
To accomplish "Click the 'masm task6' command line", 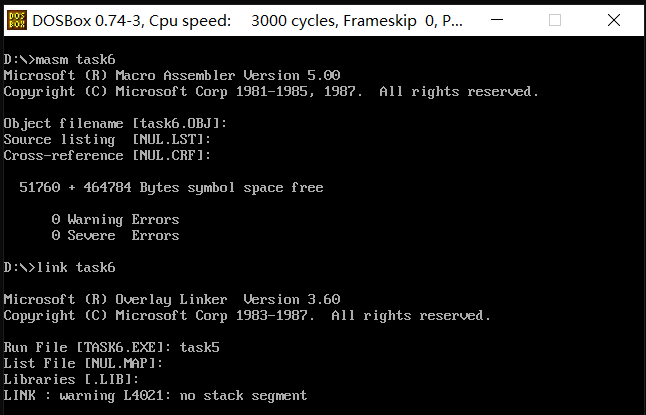I will [x=59, y=60].
